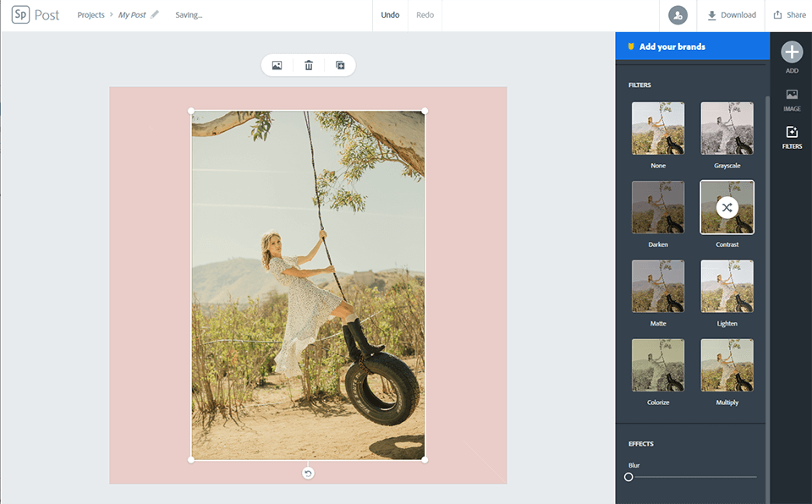
Task: Click the Download button
Action: coord(732,15)
